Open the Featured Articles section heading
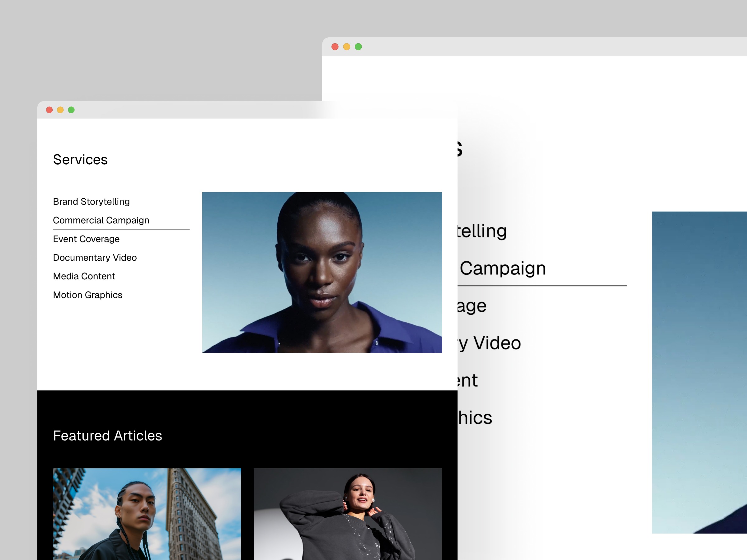The image size is (747, 560). [107, 436]
